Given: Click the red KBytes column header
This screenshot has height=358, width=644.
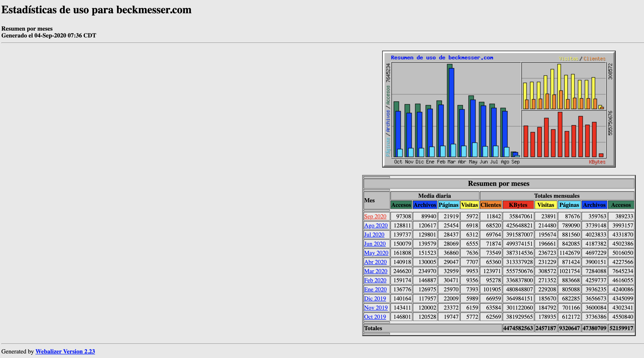Looking at the screenshot, I should pyautogui.click(x=518, y=205).
